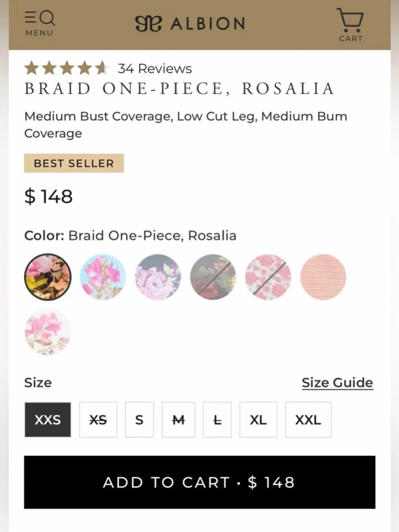The image size is (399, 532).
Task: Choose the crossed-out dark floral swatch
Action: pyautogui.click(x=213, y=277)
